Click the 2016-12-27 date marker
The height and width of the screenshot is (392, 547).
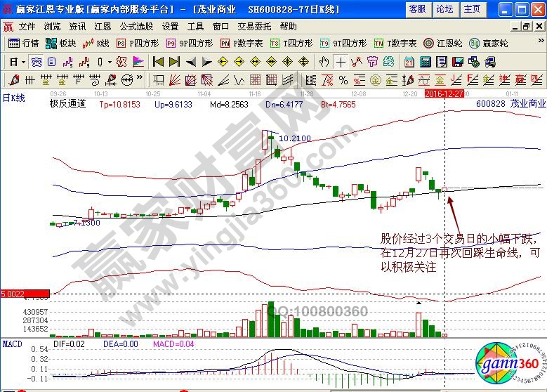444,93
